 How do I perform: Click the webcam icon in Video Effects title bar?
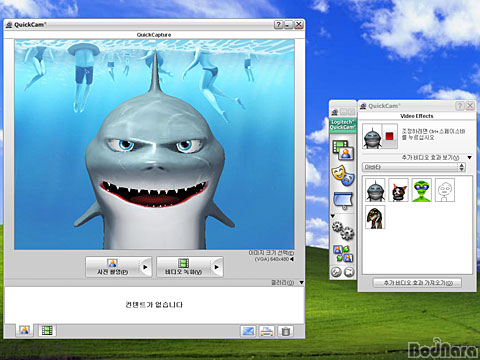[363, 106]
